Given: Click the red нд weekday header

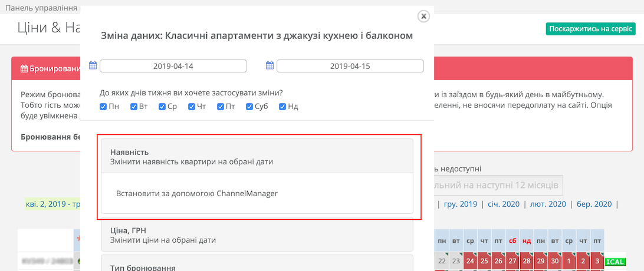Looking at the screenshot, I should [x=527, y=241].
